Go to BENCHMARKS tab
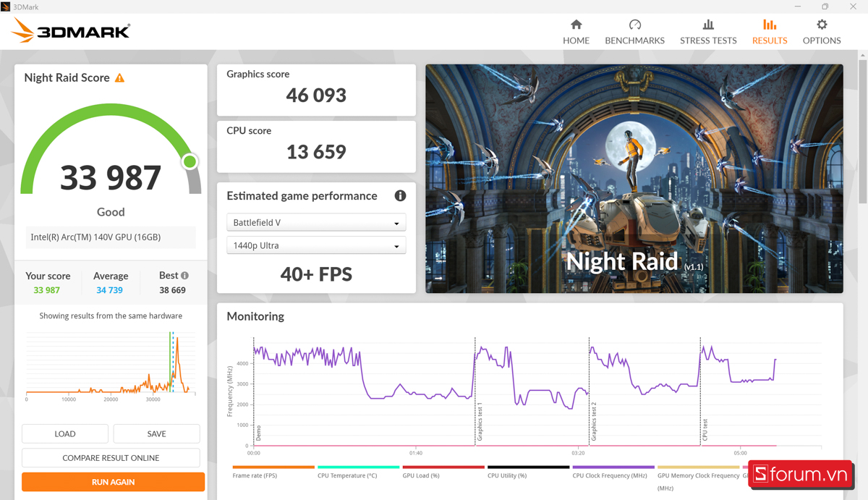The width and height of the screenshot is (868, 500). (x=634, y=32)
